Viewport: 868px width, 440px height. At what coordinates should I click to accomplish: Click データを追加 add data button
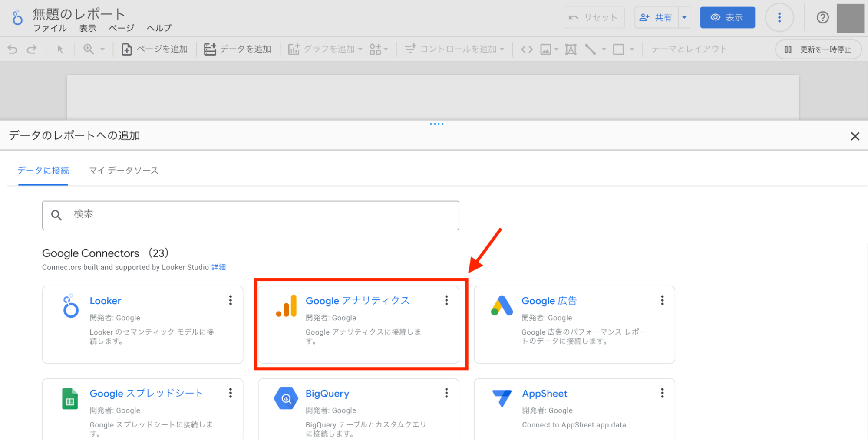coord(238,49)
